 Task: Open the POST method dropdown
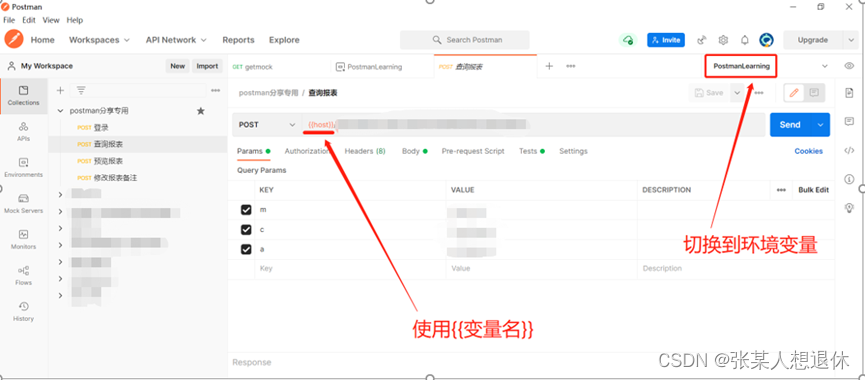(267, 125)
